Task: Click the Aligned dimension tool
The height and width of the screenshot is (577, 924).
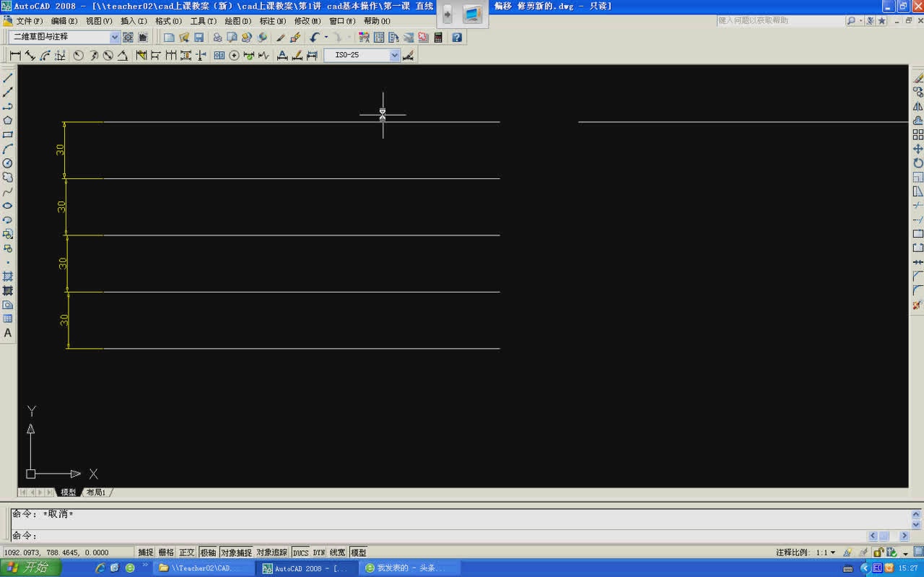Action: pyautogui.click(x=30, y=56)
